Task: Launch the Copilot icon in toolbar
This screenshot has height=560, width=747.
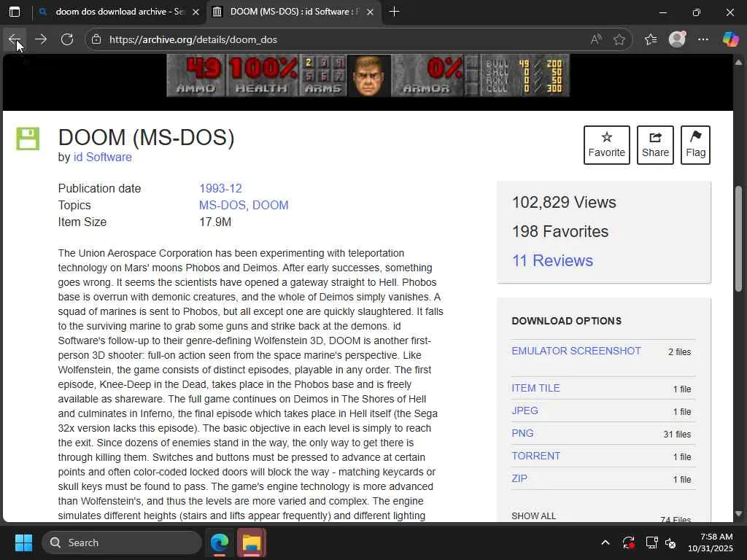Action: pos(729,39)
